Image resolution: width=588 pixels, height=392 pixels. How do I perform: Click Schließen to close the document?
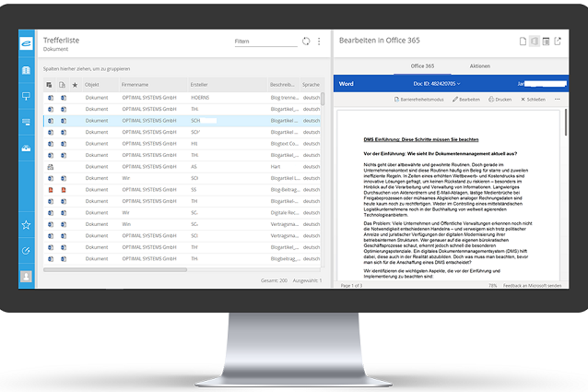click(533, 100)
